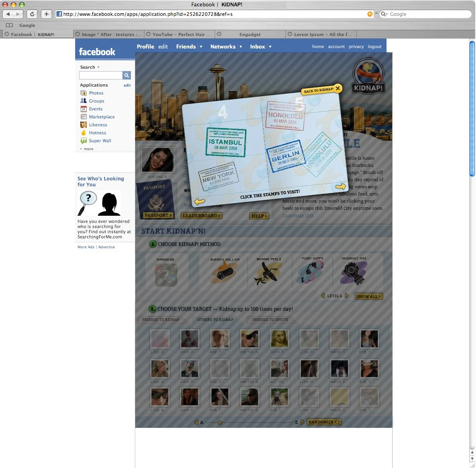Open the Google search engine dropdown
The image size is (476, 468).
pyautogui.click(x=384, y=14)
